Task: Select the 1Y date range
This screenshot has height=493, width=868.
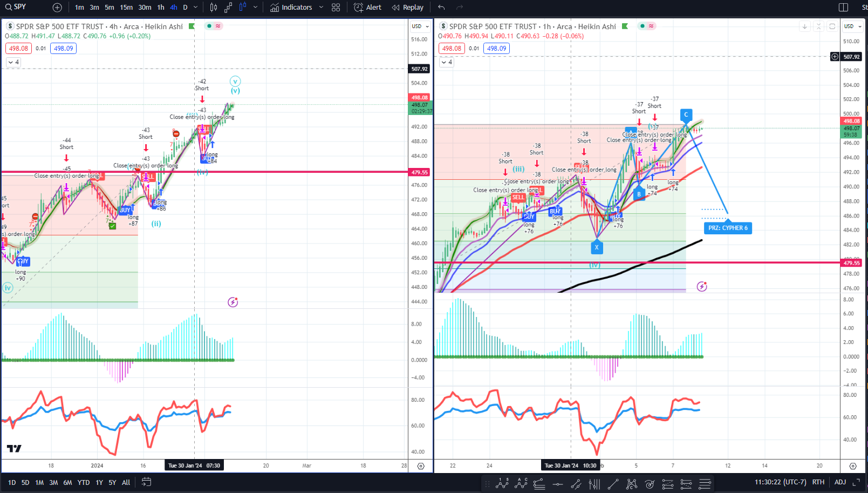Action: [99, 483]
